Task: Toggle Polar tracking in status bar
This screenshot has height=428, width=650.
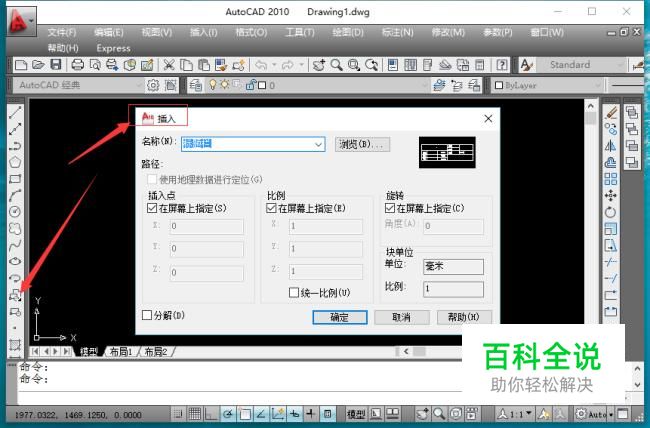Action: click(x=228, y=413)
